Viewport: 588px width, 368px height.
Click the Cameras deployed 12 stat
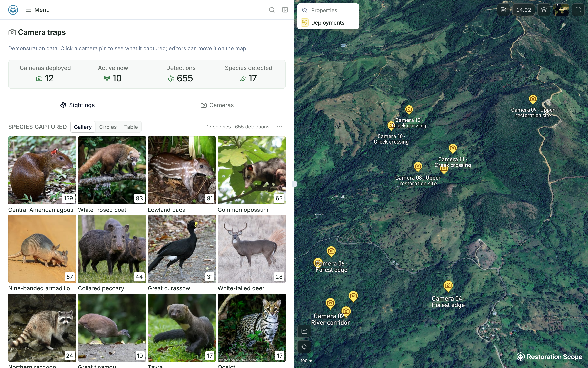45,74
